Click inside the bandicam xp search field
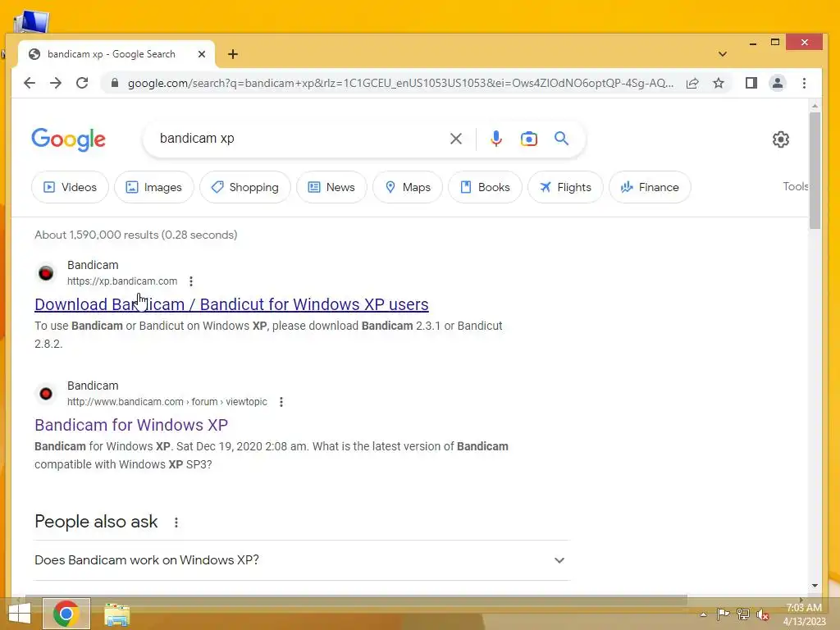This screenshot has height=630, width=840. point(300,139)
